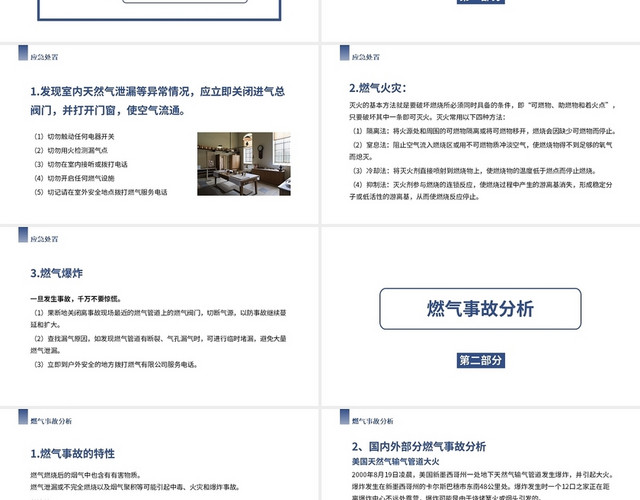
Task: Click the '（3）立即到户外安全的地方' line
Action: pyautogui.click(x=116, y=364)
